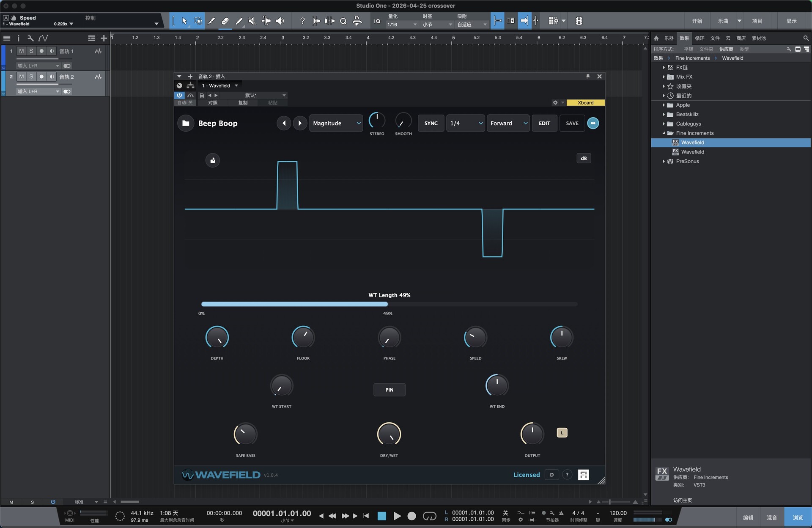Screen dimensions: 812x528
Task: Toggle the L output limiter button
Action: coord(562,432)
